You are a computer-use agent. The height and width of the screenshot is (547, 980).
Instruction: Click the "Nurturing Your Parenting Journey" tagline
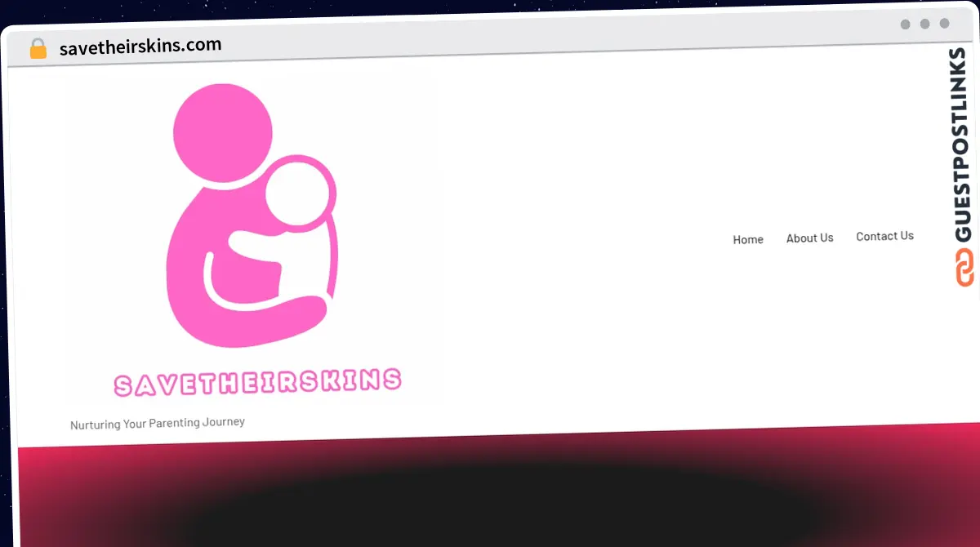pos(158,424)
